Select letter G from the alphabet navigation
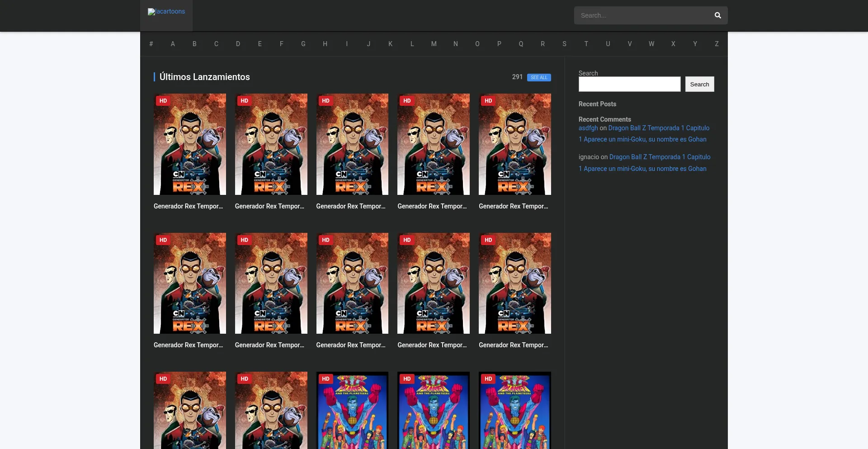Image resolution: width=868 pixels, height=449 pixels. point(303,44)
